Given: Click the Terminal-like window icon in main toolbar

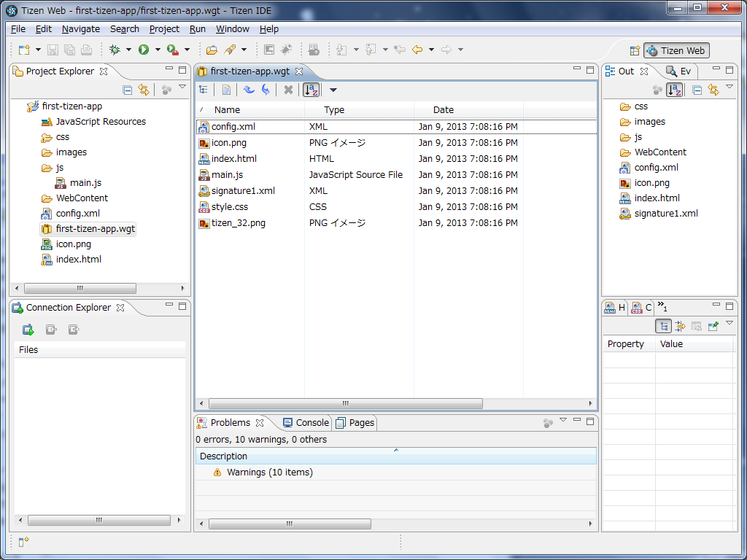Looking at the screenshot, I should pyautogui.click(x=269, y=50).
